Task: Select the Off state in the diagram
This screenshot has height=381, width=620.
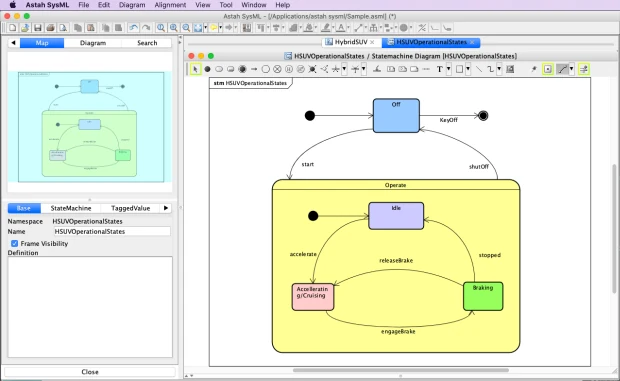Action: (x=396, y=115)
